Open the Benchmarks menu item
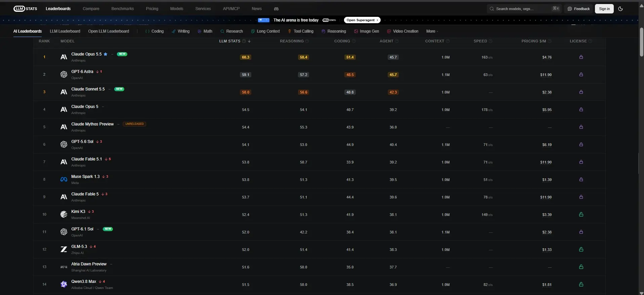The width and height of the screenshot is (644, 295). pos(123,9)
